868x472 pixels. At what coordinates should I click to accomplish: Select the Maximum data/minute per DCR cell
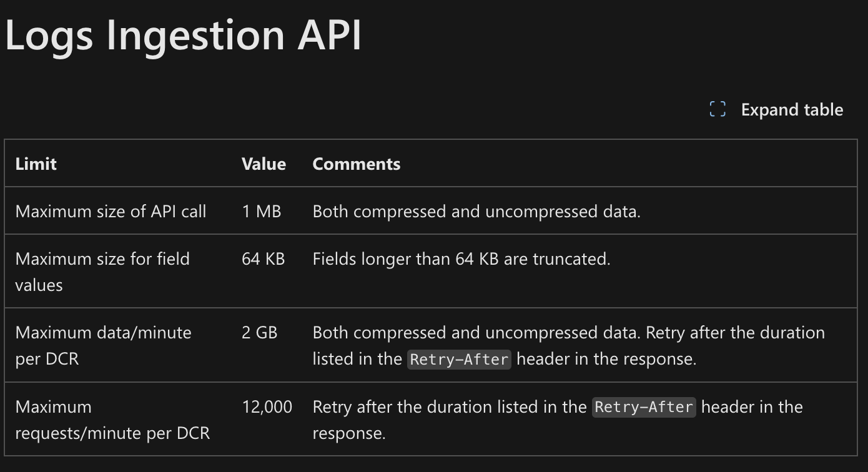tap(104, 345)
